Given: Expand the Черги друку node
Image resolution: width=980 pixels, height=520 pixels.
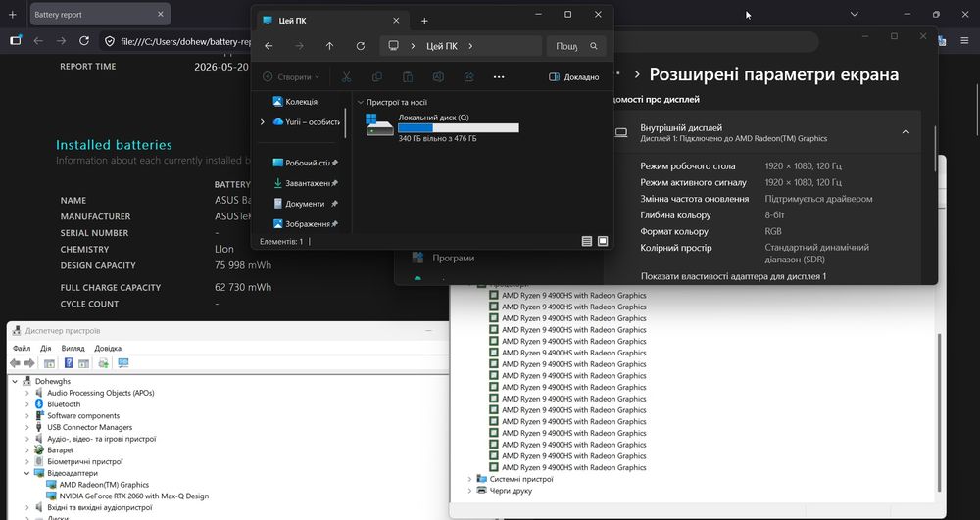Looking at the screenshot, I should (x=469, y=491).
